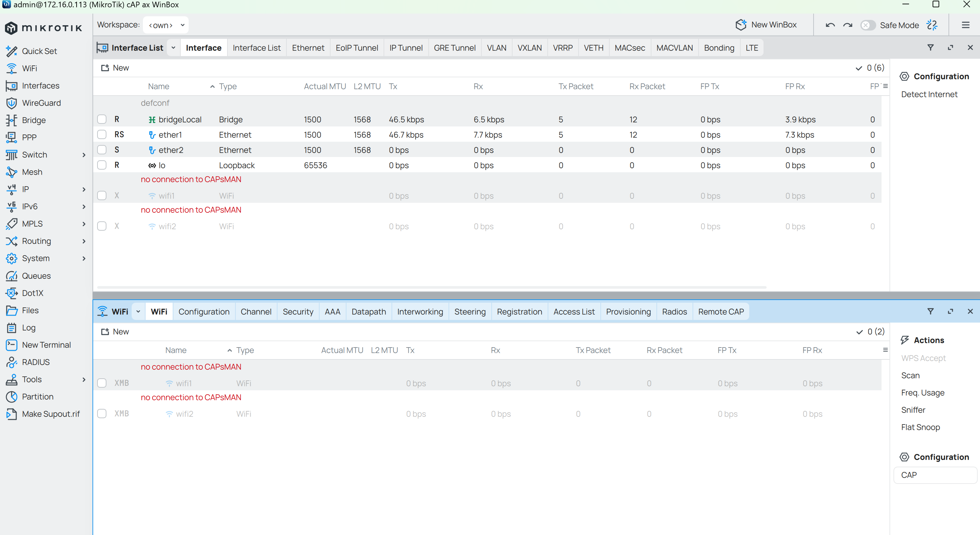Open the Security tab in WiFi panel
The image size is (980, 535).
298,311
